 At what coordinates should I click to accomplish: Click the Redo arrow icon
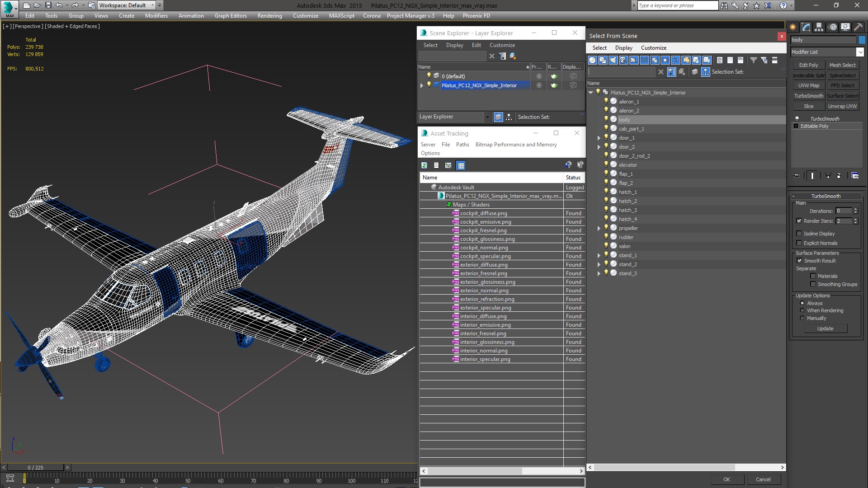(75, 5)
